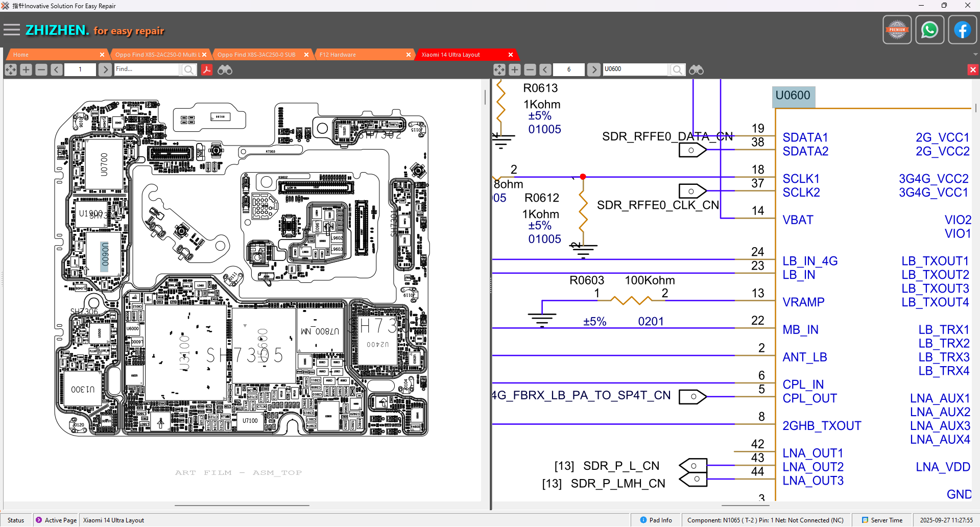Go to next page in left pane
This screenshot has width=980, height=527.
pyautogui.click(x=105, y=69)
